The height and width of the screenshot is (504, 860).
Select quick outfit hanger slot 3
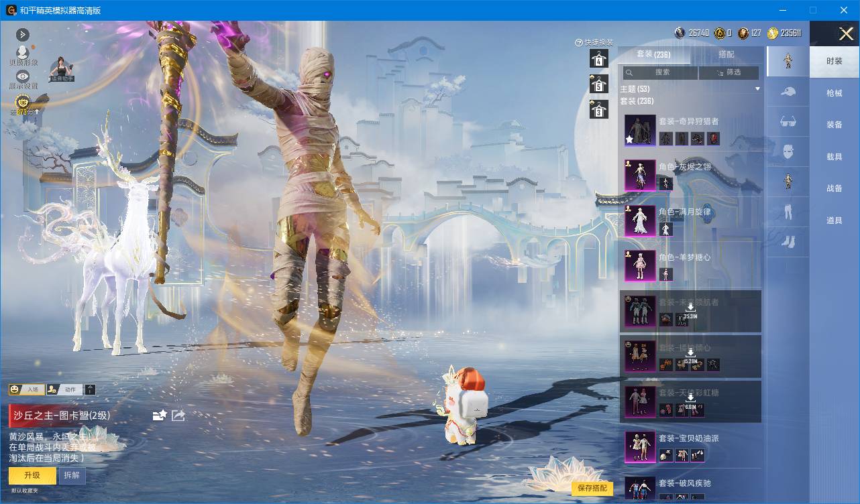pos(598,109)
